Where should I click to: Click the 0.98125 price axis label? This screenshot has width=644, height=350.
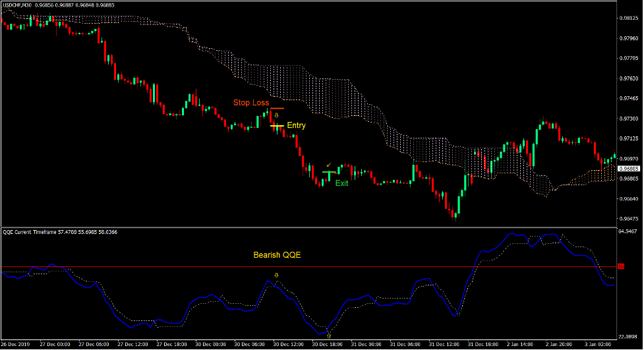click(x=628, y=18)
